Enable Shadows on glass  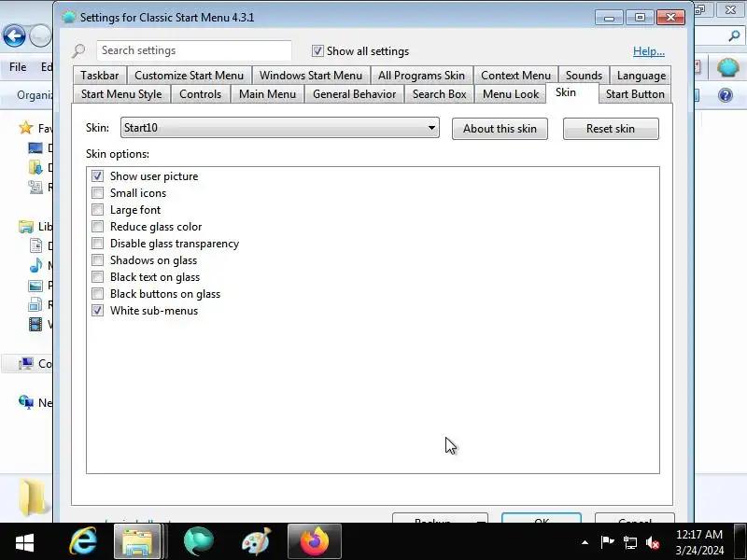click(x=98, y=260)
